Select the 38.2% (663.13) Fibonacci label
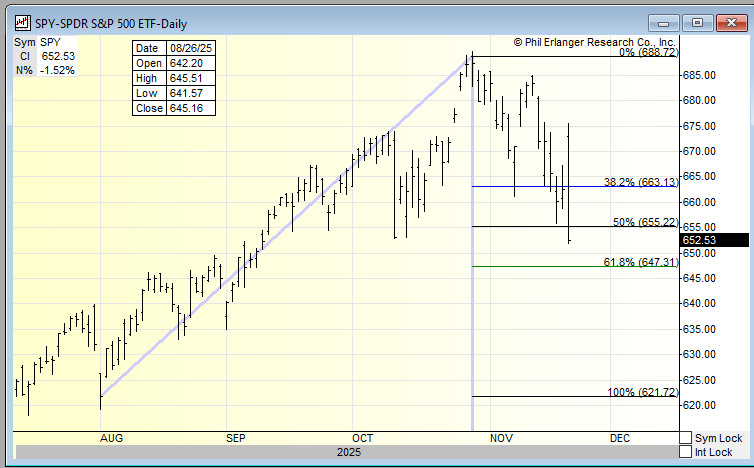The height and width of the screenshot is (468, 754). point(640,182)
